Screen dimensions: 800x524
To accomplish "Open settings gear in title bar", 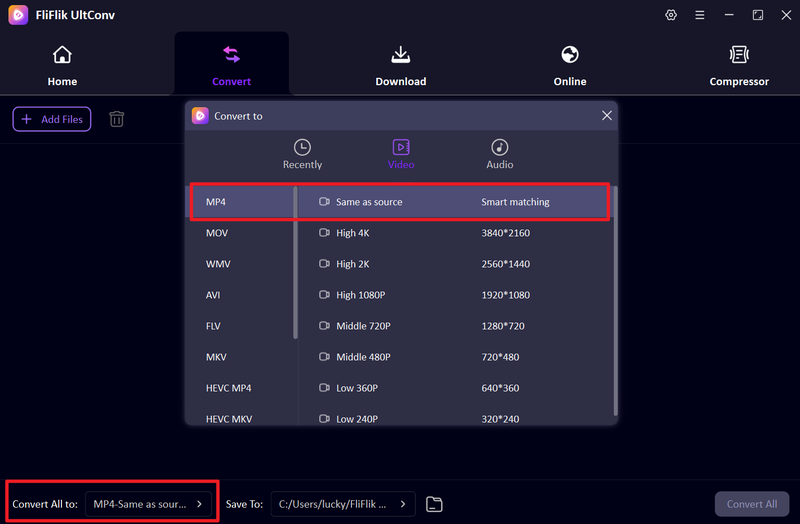I will 671,15.
